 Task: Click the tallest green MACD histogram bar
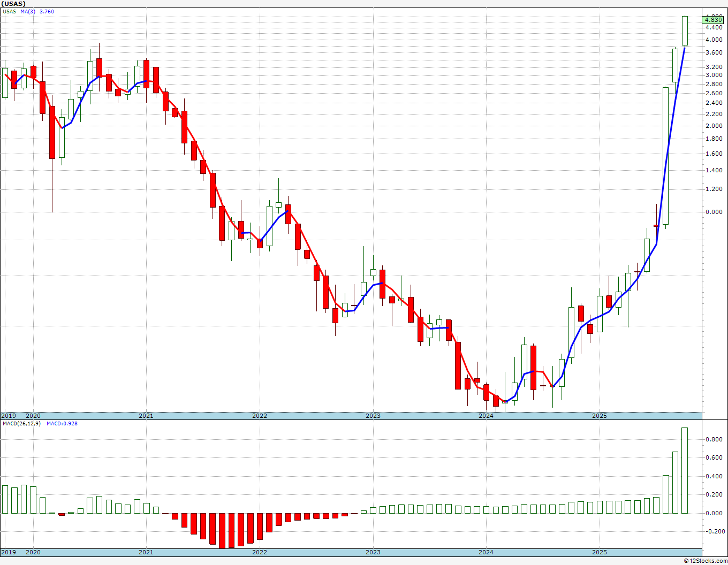click(x=685, y=470)
